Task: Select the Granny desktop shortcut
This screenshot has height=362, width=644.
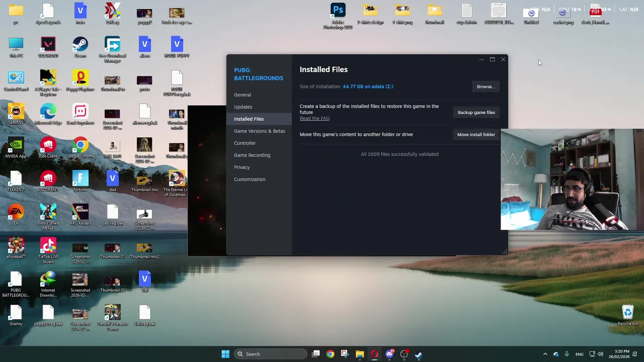Action: coord(16,316)
